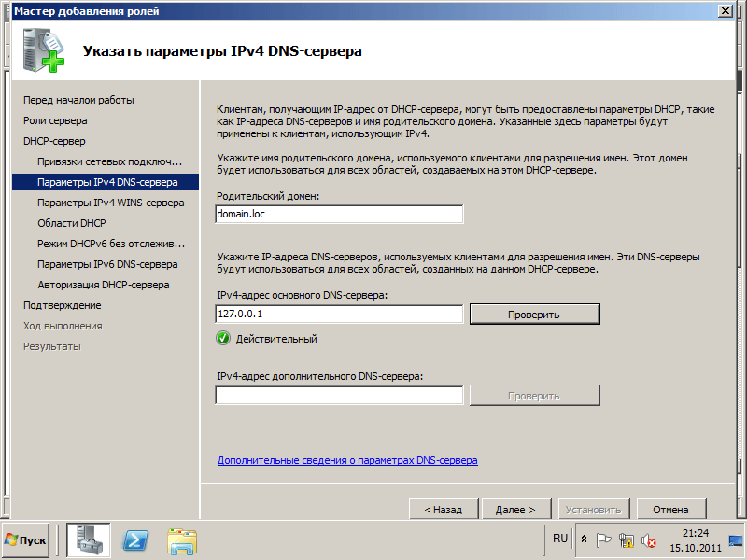
Task: Go to Перед началом работы step
Action: point(78,100)
